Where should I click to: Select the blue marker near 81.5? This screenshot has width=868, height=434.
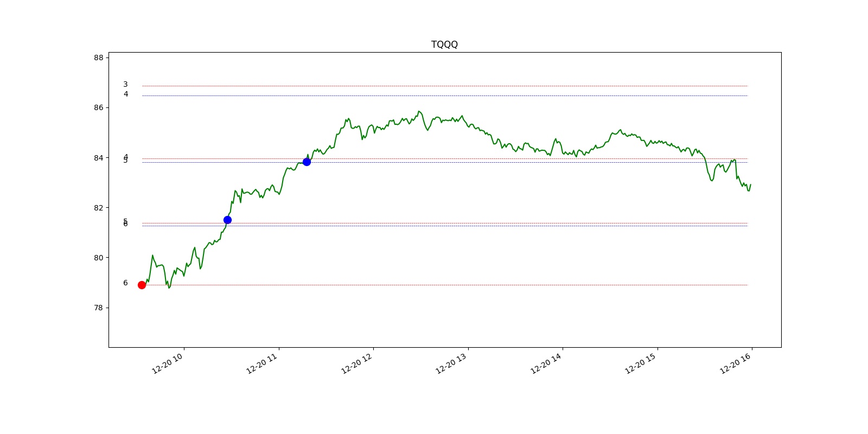point(227,220)
